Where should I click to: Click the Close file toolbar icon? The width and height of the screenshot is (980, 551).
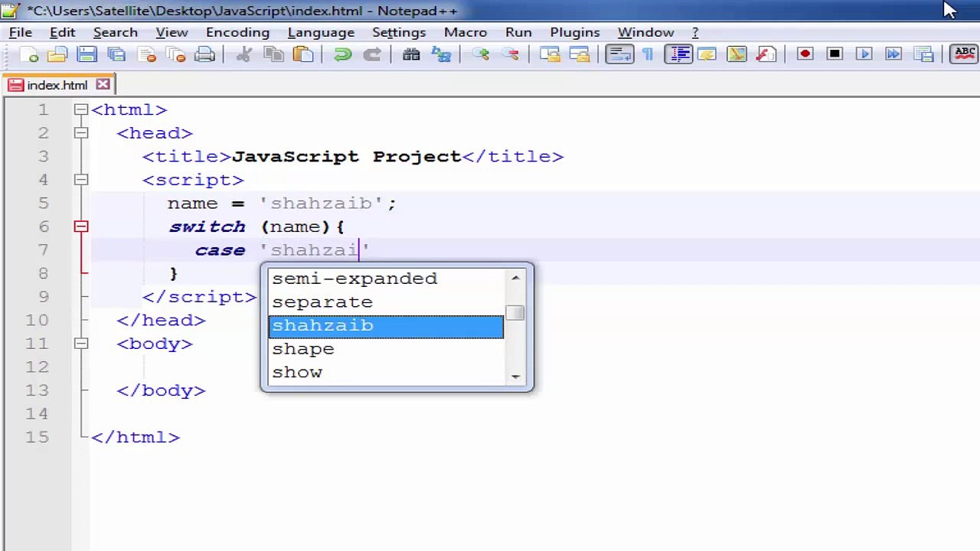[x=146, y=54]
